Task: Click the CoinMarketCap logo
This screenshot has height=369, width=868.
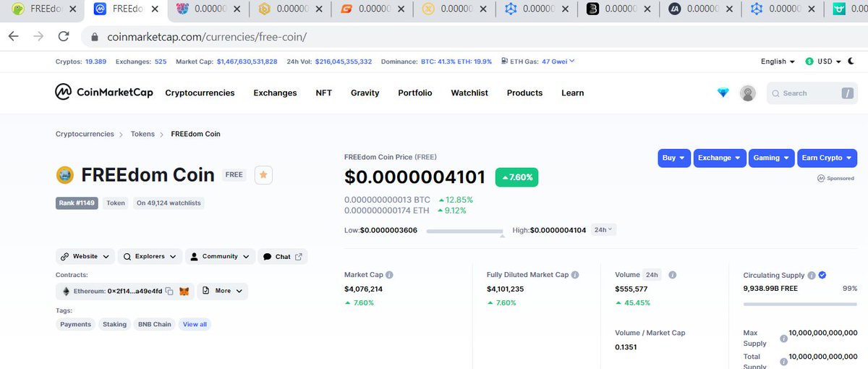Action: click(x=103, y=93)
